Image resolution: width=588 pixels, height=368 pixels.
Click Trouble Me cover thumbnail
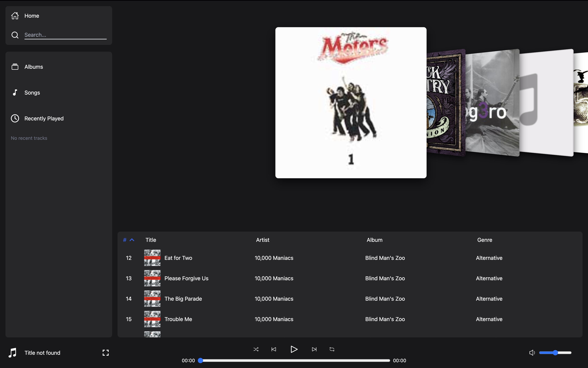click(152, 319)
